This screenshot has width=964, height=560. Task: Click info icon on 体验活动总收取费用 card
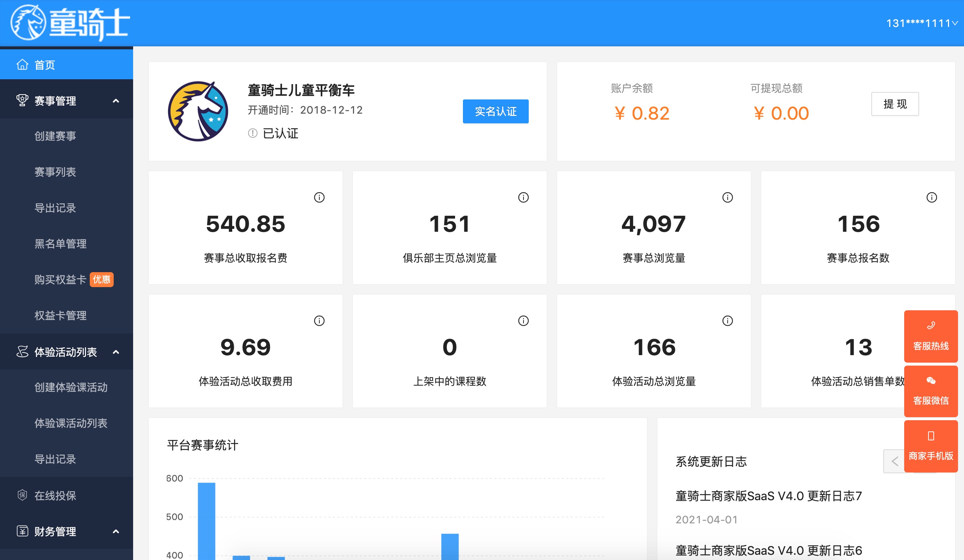click(x=319, y=320)
